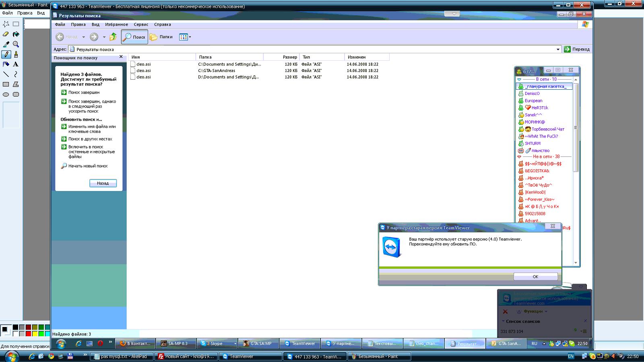The height and width of the screenshot is (362, 644).
Task: Switch to the 'pas mysql.txt - AkelPad' taskbar button
Action: coord(122,356)
